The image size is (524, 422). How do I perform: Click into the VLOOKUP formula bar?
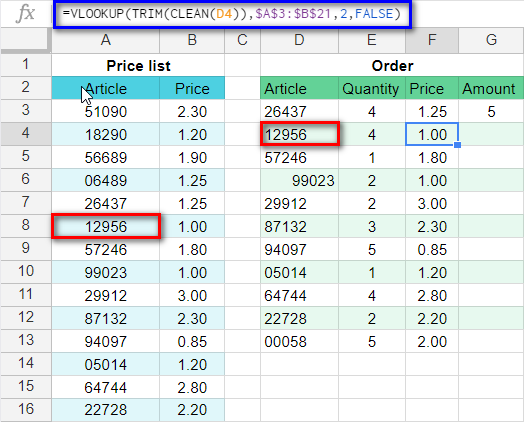(x=233, y=14)
